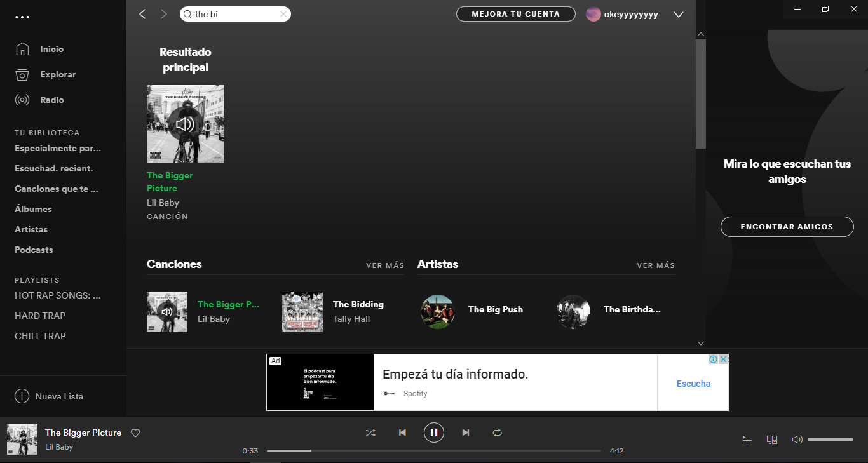Click the results vertical scrollbar thumb
The image size is (868, 463).
[701, 94]
